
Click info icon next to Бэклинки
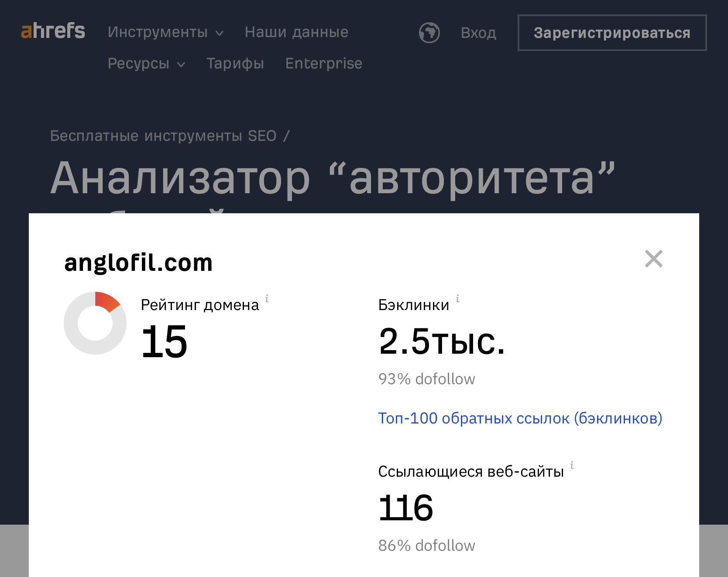pyautogui.click(x=457, y=298)
